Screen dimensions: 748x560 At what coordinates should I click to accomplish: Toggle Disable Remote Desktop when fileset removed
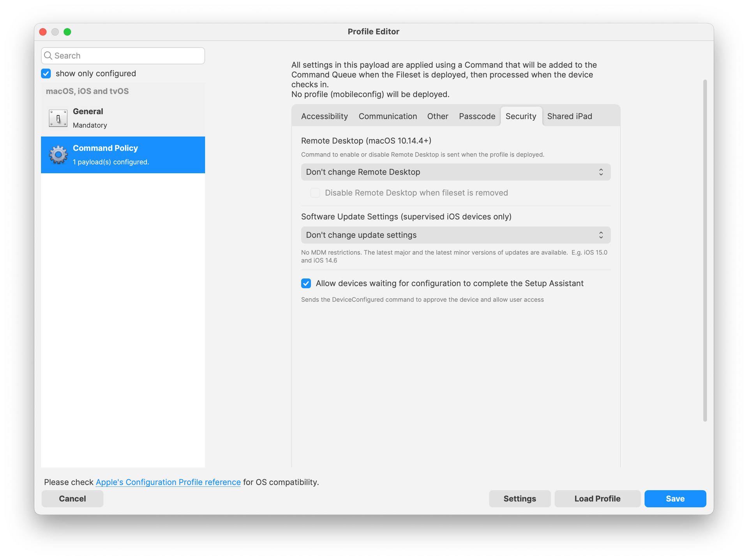tap(315, 193)
